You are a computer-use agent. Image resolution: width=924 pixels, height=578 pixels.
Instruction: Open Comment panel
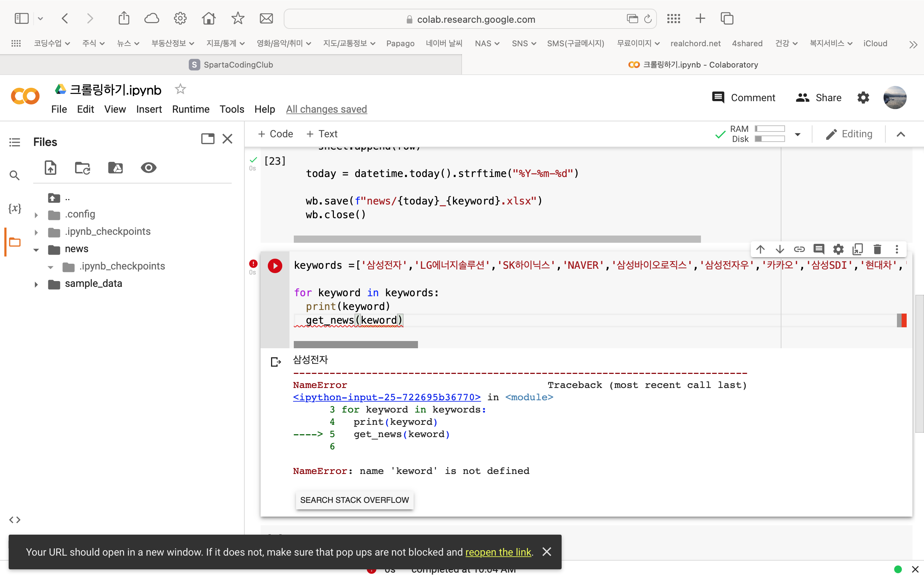pyautogui.click(x=744, y=98)
